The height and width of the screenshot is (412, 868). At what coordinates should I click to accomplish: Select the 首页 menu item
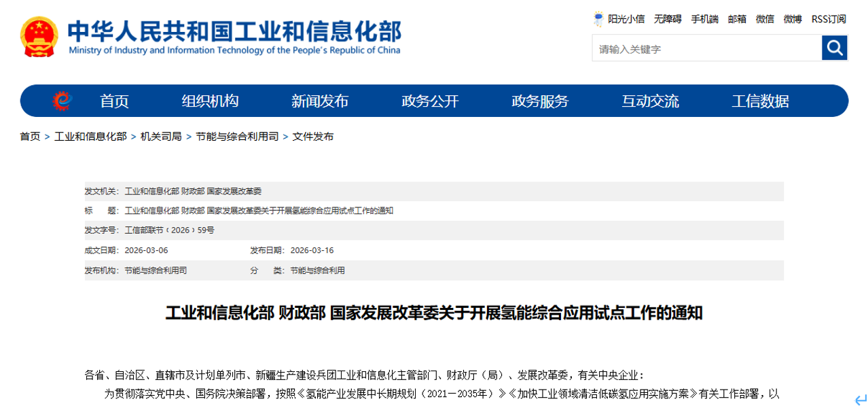pyautogui.click(x=114, y=101)
